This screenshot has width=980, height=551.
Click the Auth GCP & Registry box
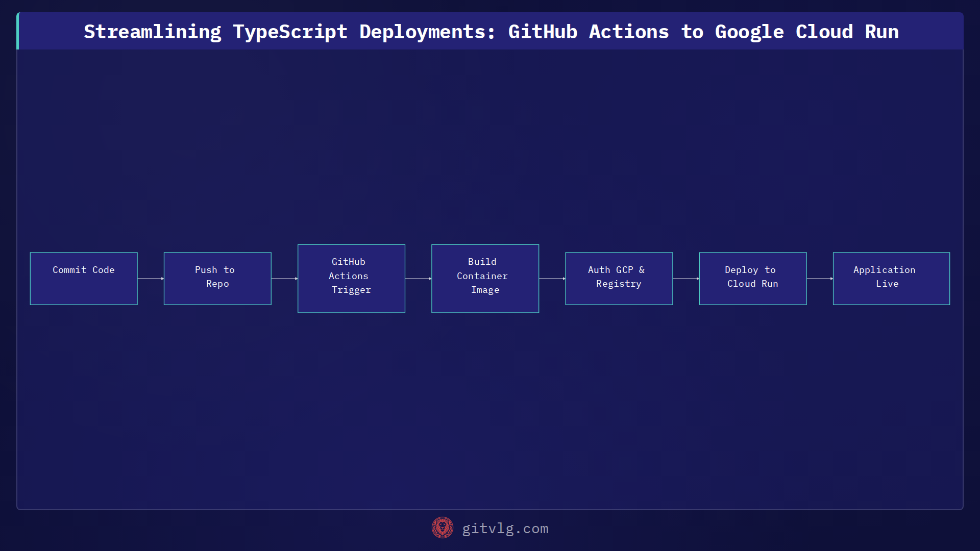(619, 279)
